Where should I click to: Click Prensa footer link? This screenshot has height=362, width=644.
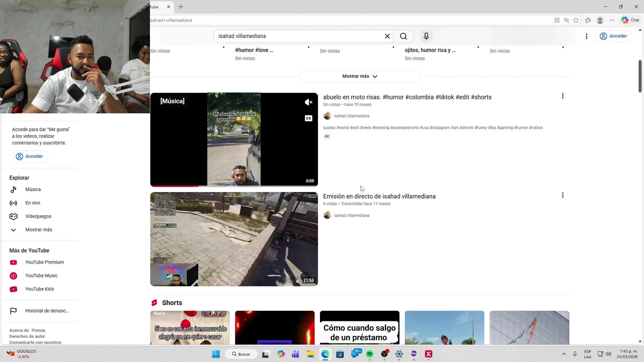pos(38,330)
